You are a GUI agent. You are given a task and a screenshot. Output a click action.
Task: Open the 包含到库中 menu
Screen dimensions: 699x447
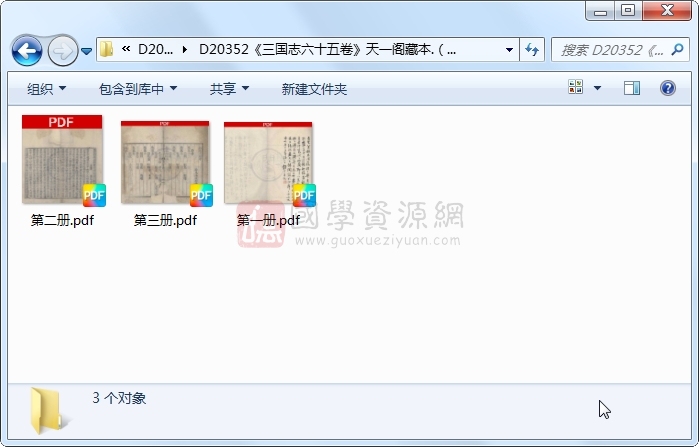pyautogui.click(x=138, y=89)
